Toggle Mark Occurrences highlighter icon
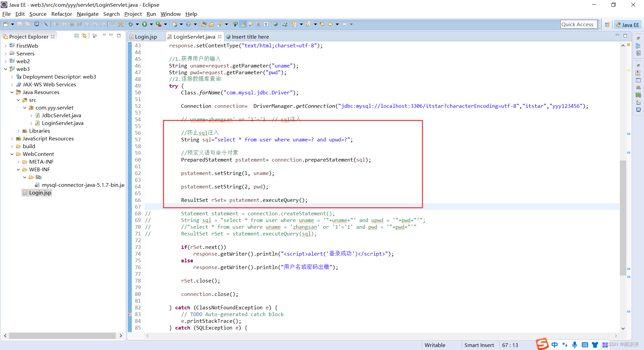This screenshot has height=350, width=644. [243, 24]
